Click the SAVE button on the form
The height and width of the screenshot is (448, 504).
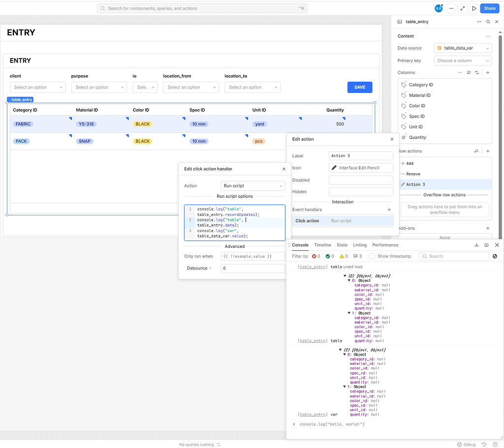pyautogui.click(x=360, y=87)
